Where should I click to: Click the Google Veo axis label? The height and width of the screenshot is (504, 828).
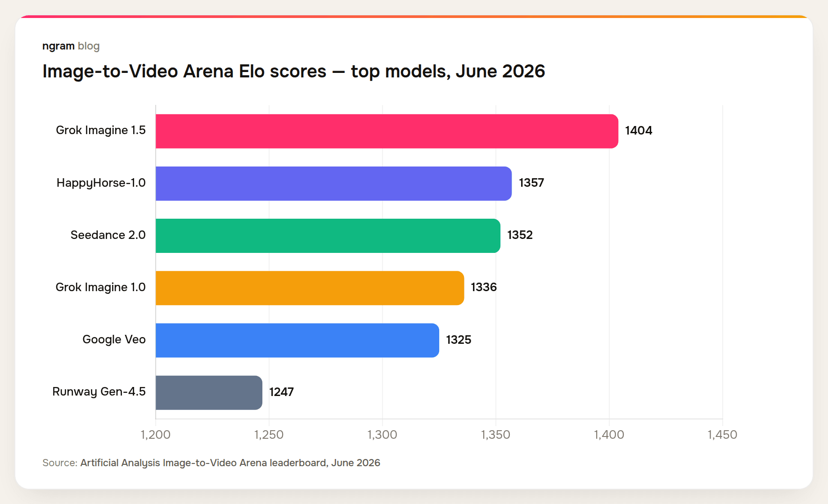tap(114, 339)
